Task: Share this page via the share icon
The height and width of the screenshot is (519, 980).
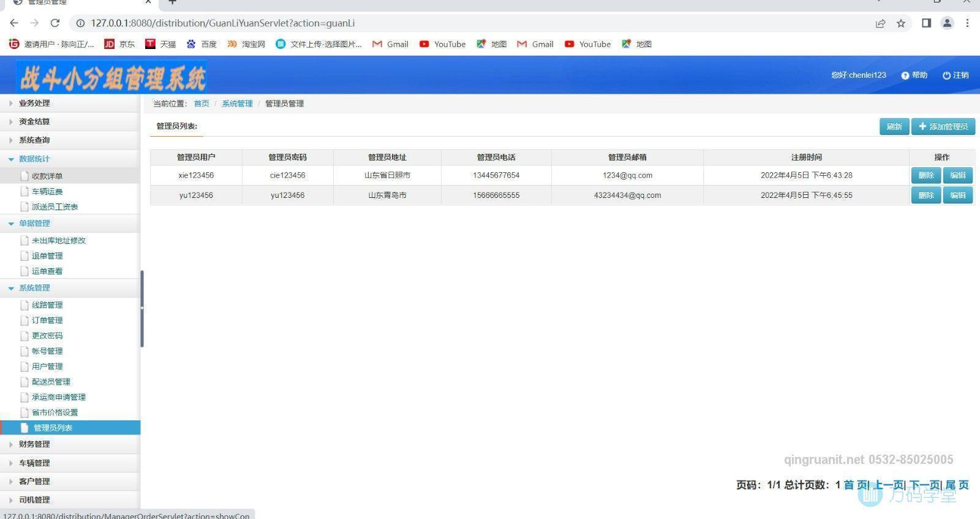Action: (x=880, y=23)
